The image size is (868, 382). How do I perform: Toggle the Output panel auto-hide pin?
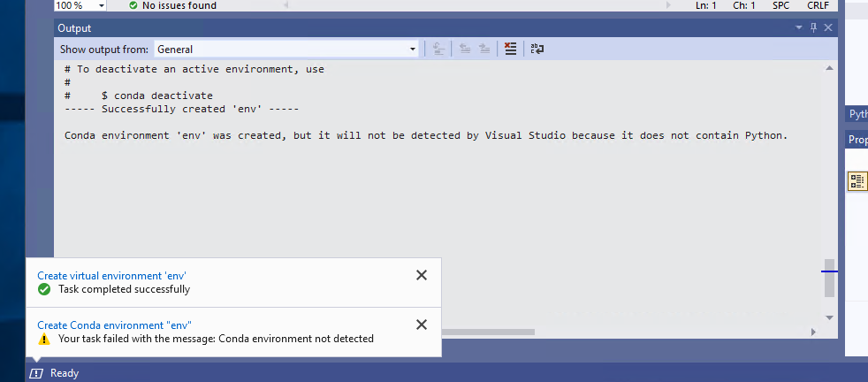(813, 27)
